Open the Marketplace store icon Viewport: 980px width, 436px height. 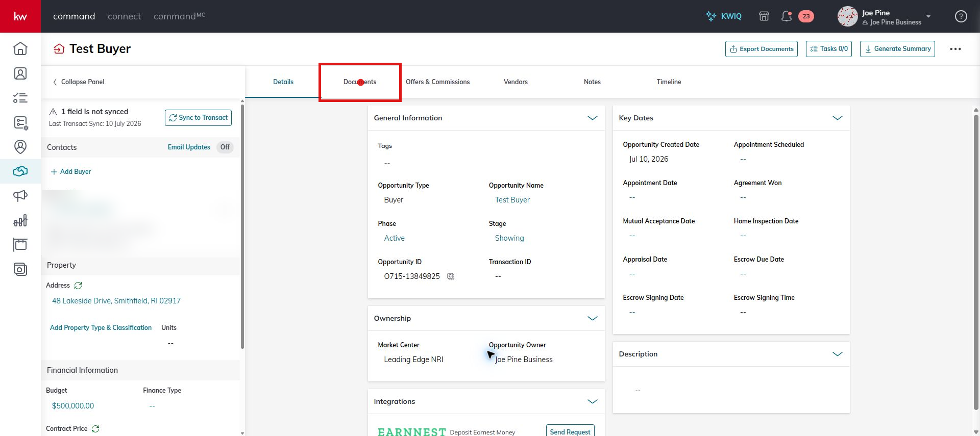764,16
